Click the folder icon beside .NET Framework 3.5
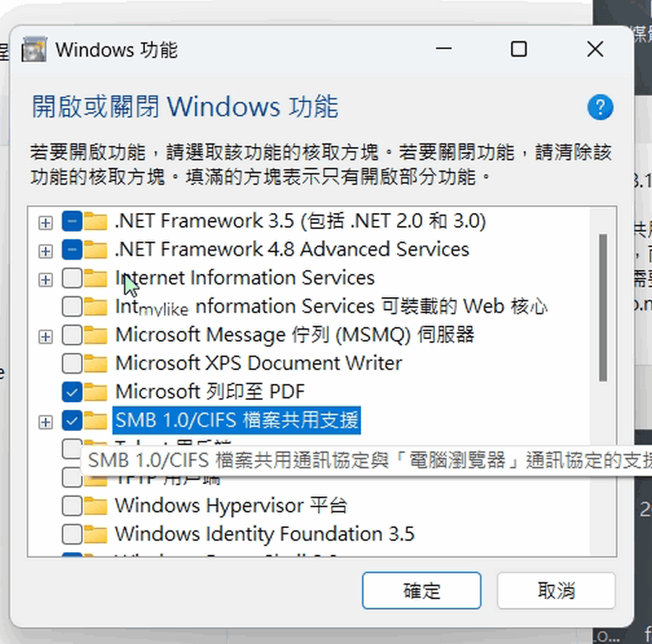 (96, 221)
